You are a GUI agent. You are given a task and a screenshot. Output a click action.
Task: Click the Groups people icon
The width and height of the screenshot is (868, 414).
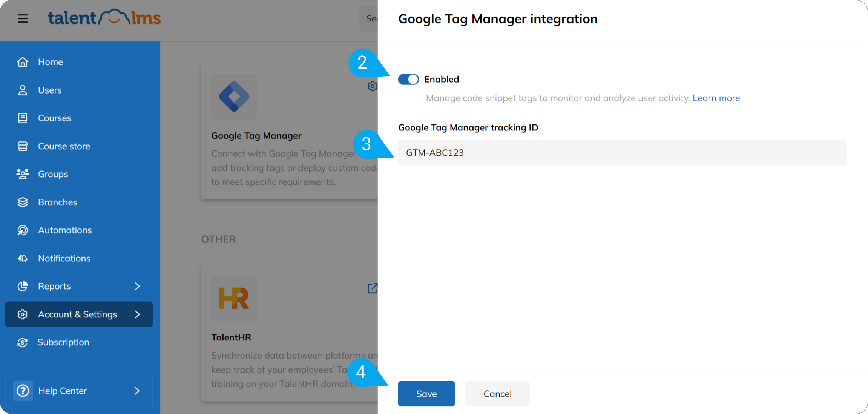click(23, 174)
